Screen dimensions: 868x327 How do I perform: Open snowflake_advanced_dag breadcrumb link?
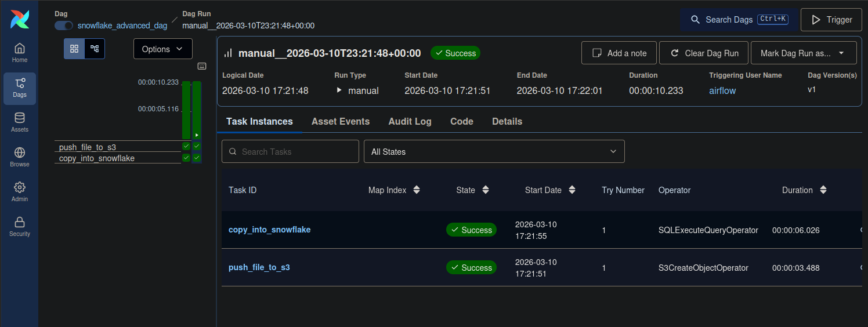(x=122, y=26)
